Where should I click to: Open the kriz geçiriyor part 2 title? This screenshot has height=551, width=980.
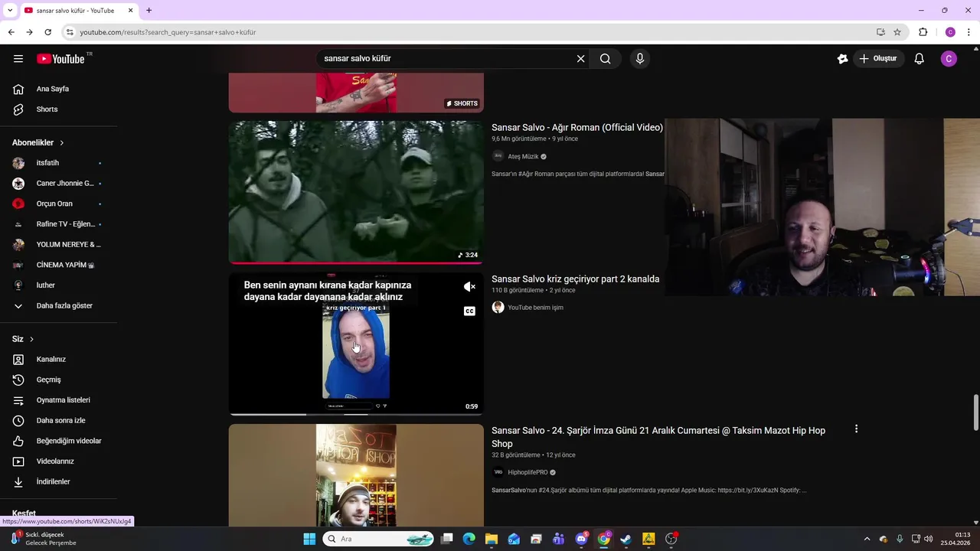[575, 279]
